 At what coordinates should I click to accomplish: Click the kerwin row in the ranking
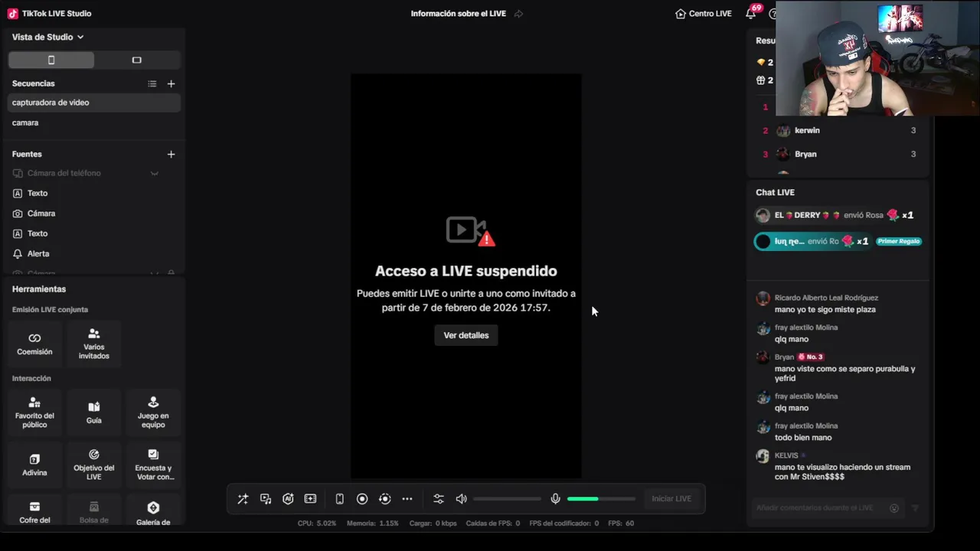coord(839,130)
